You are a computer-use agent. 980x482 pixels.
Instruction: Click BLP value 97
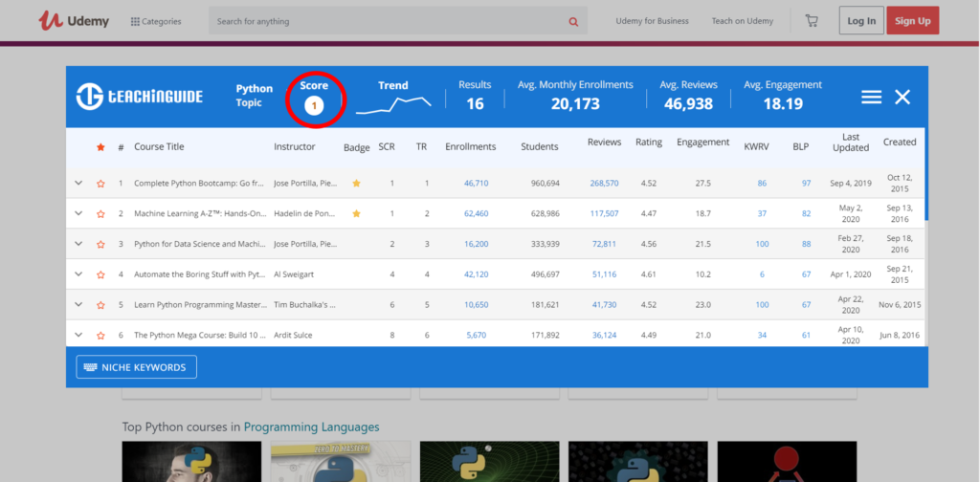coord(806,184)
